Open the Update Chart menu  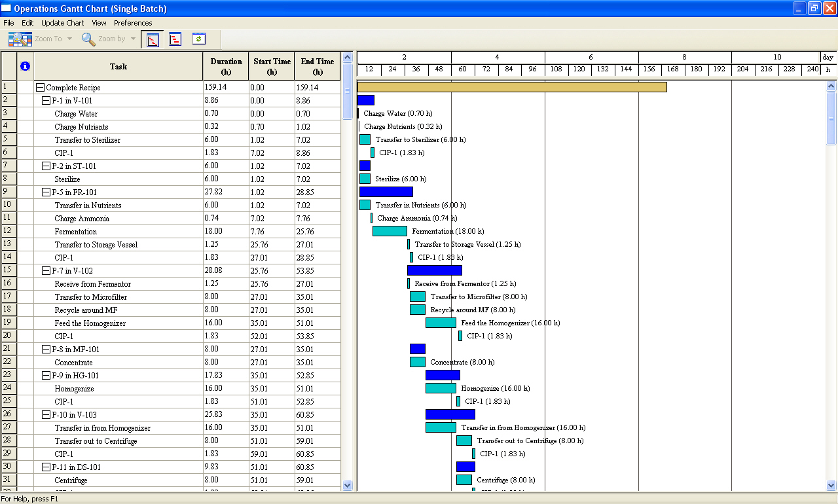tap(63, 23)
